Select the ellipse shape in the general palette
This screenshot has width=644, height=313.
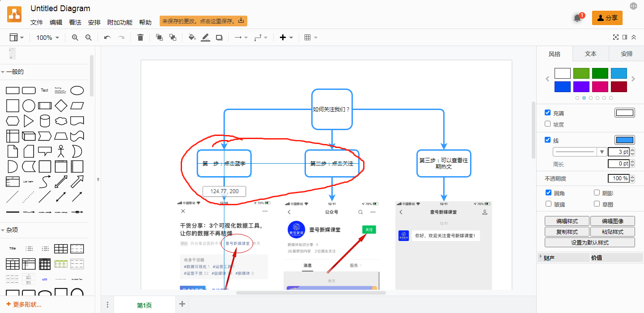tap(77, 90)
